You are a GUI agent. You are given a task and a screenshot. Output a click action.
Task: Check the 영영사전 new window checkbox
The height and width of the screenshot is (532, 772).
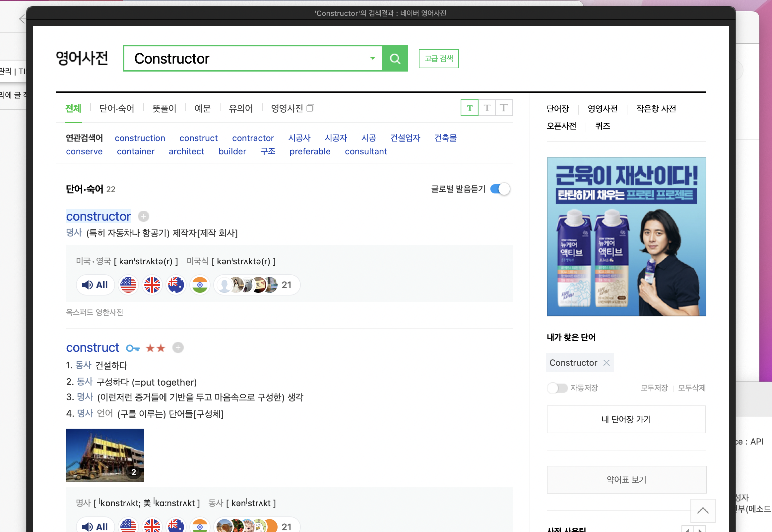[310, 108]
